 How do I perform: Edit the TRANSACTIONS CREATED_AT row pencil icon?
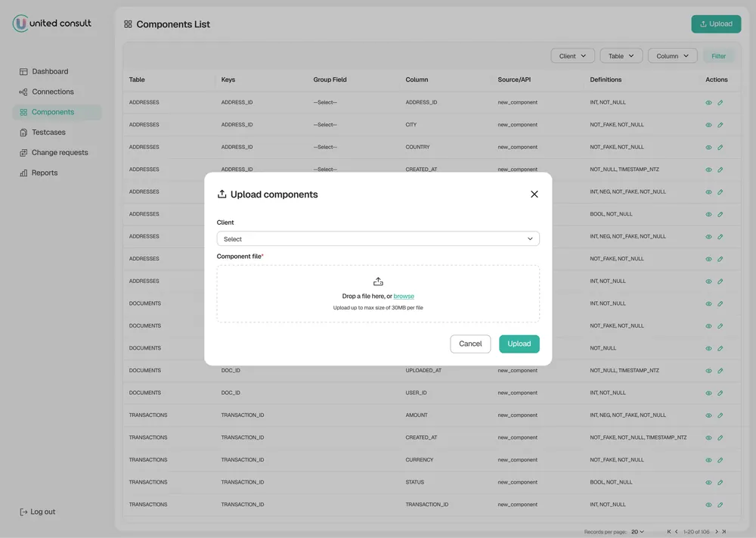click(720, 437)
